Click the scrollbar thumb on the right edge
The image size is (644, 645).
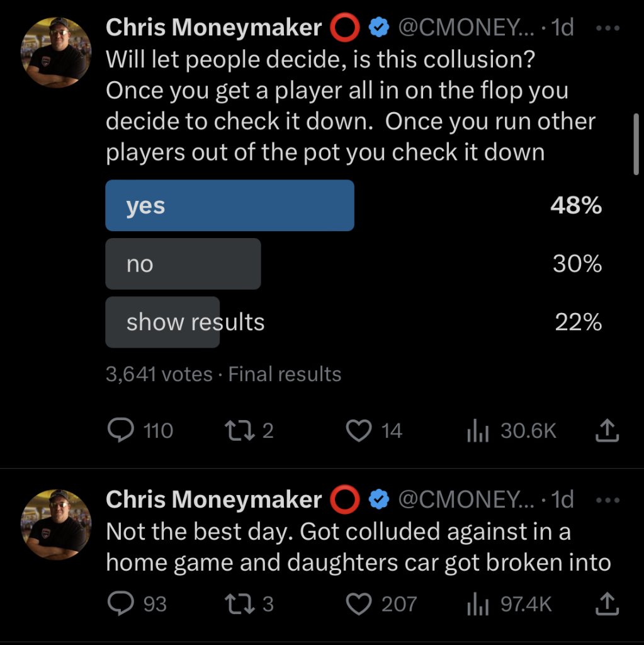(x=635, y=144)
